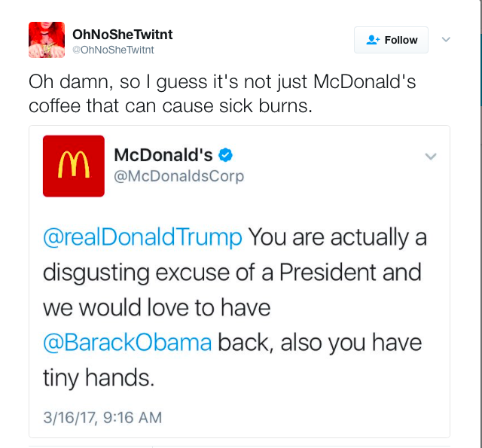The width and height of the screenshot is (482, 448).
Task: Open the McDonald's account name
Action: [x=163, y=155]
